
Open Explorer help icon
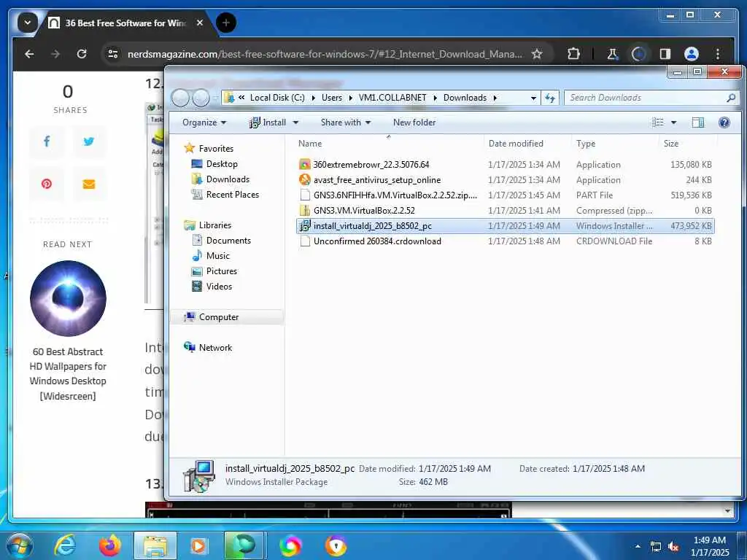(724, 122)
